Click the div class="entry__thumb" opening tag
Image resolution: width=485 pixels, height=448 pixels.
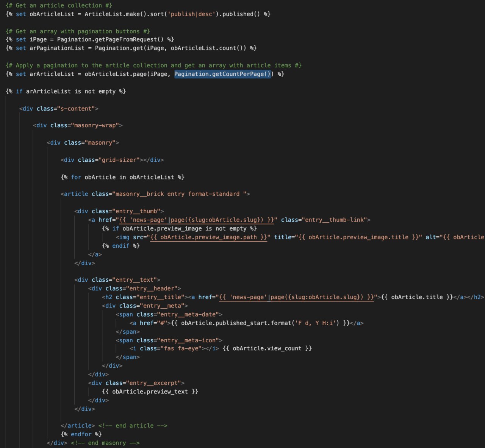coord(119,211)
